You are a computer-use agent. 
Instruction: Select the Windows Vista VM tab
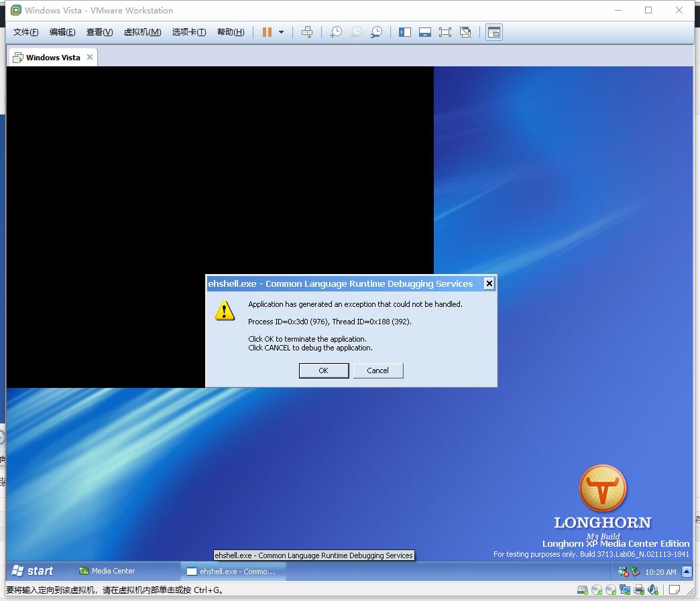(x=53, y=58)
